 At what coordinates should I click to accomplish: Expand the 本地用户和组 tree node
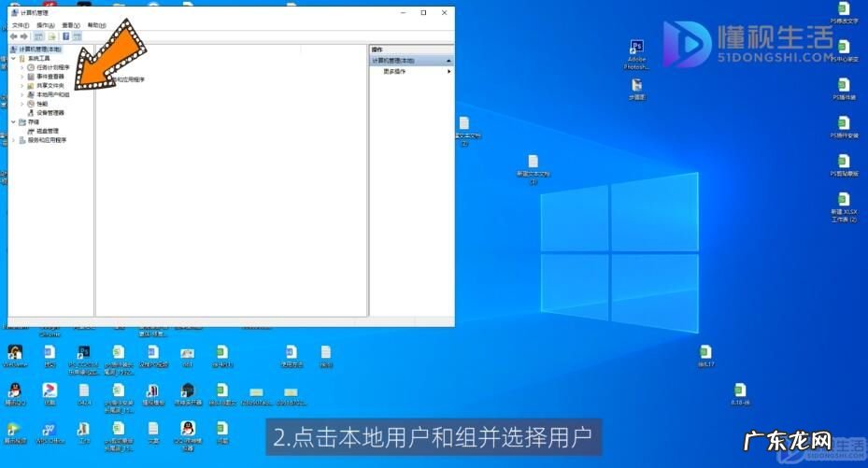(x=22, y=94)
